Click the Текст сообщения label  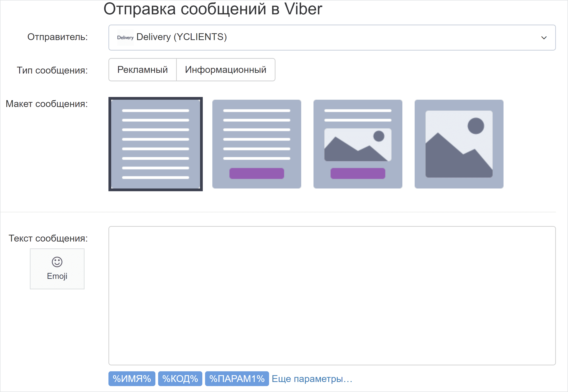coord(48,238)
